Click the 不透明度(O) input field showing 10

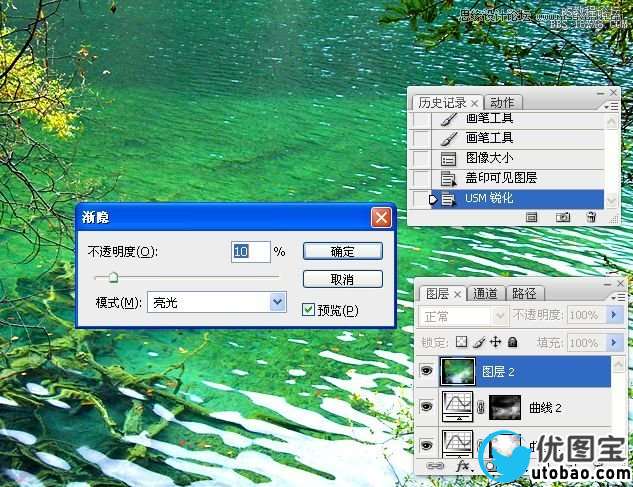pos(250,252)
